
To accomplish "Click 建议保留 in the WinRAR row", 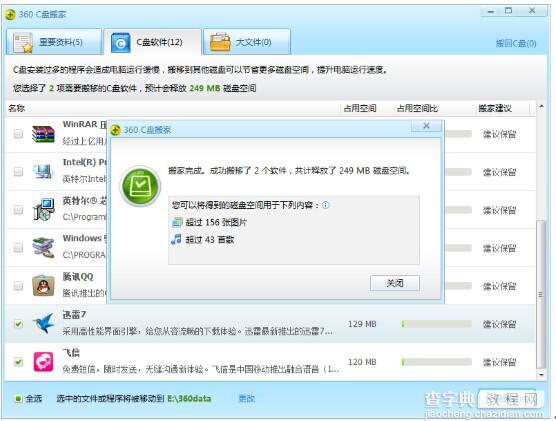I will coord(499,134).
